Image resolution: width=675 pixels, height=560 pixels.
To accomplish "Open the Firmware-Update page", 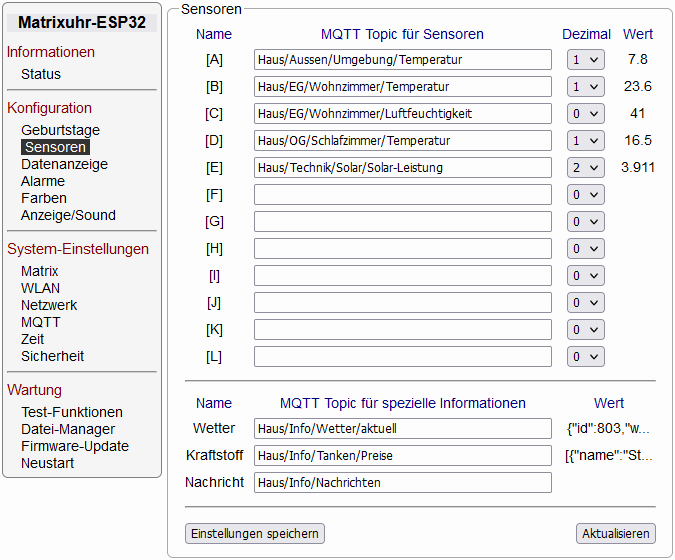I will point(75,446).
